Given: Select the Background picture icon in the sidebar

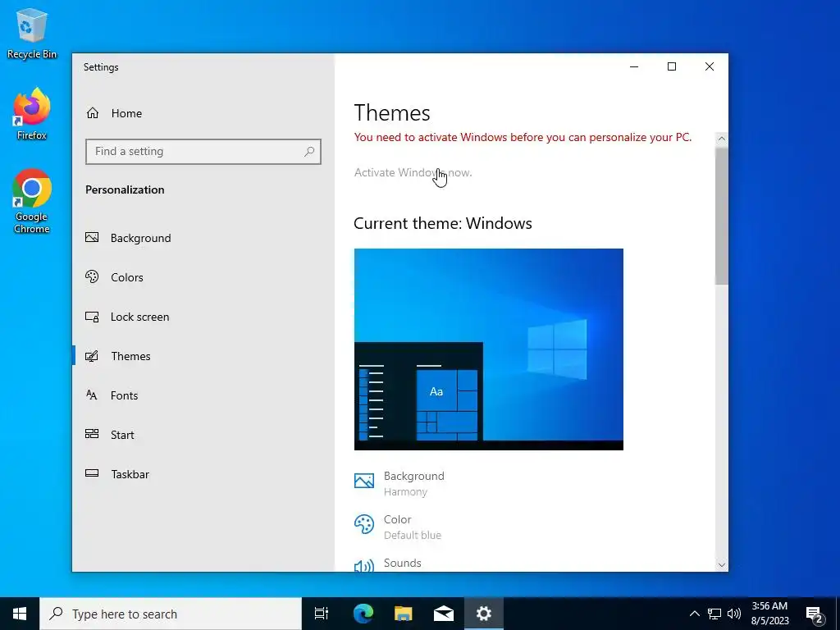Looking at the screenshot, I should coord(92,237).
